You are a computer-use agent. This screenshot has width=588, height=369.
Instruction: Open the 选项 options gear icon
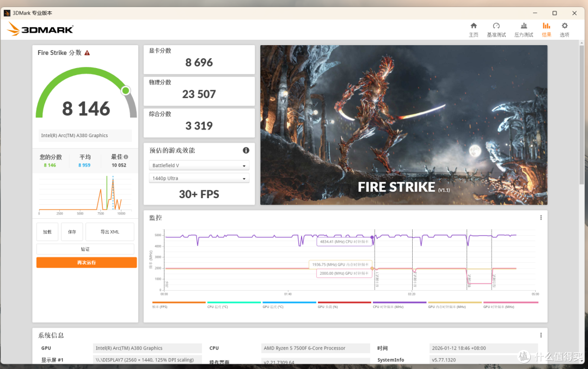565,26
